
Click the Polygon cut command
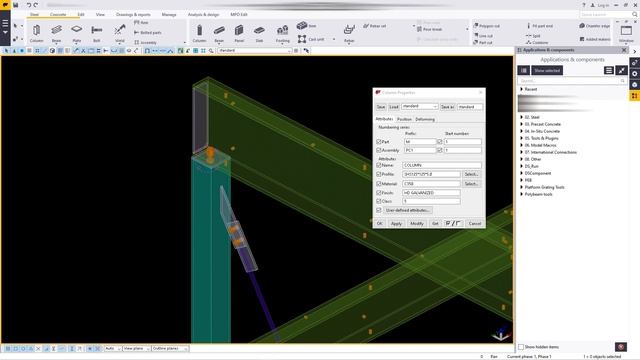coord(486,26)
